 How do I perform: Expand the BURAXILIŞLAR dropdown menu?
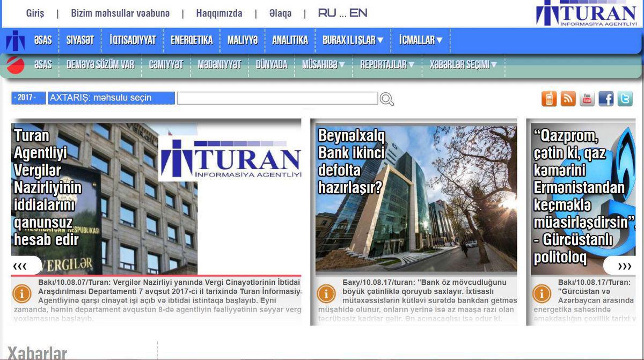[353, 40]
